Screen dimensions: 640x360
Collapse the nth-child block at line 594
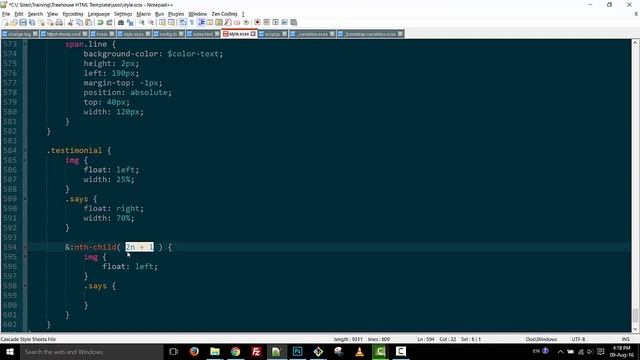[25, 247]
